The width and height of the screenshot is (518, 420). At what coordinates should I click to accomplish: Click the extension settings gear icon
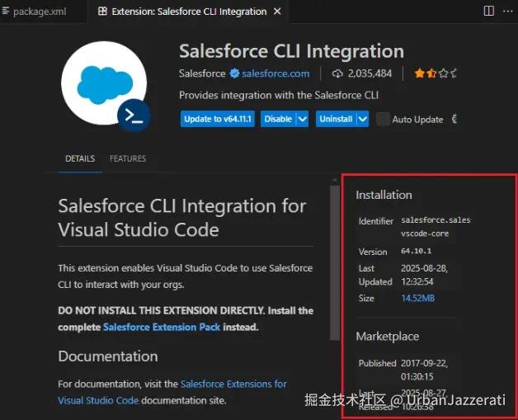point(454,119)
